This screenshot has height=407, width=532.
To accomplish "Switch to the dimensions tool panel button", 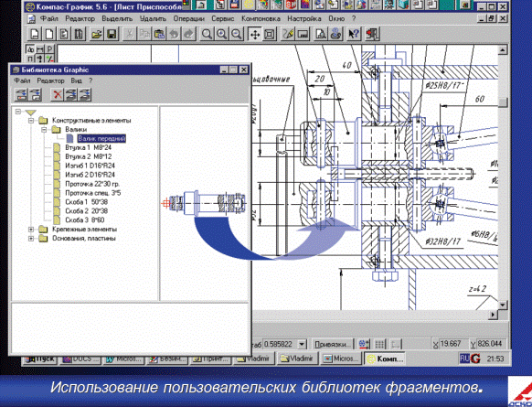I will click(x=40, y=49).
